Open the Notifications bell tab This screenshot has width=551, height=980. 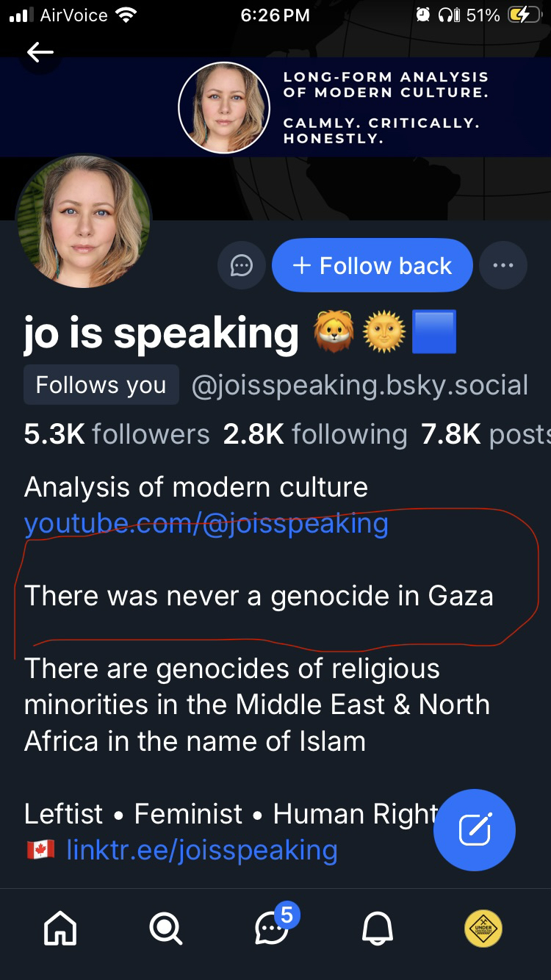[378, 929]
